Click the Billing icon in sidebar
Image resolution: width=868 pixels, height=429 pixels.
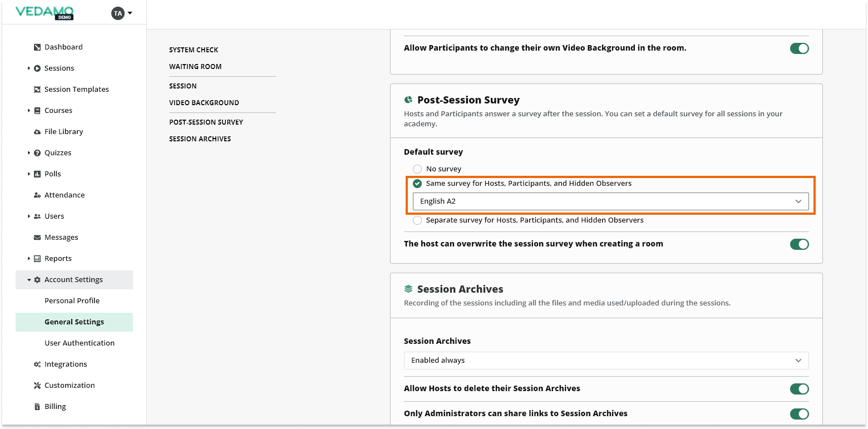pos(37,407)
